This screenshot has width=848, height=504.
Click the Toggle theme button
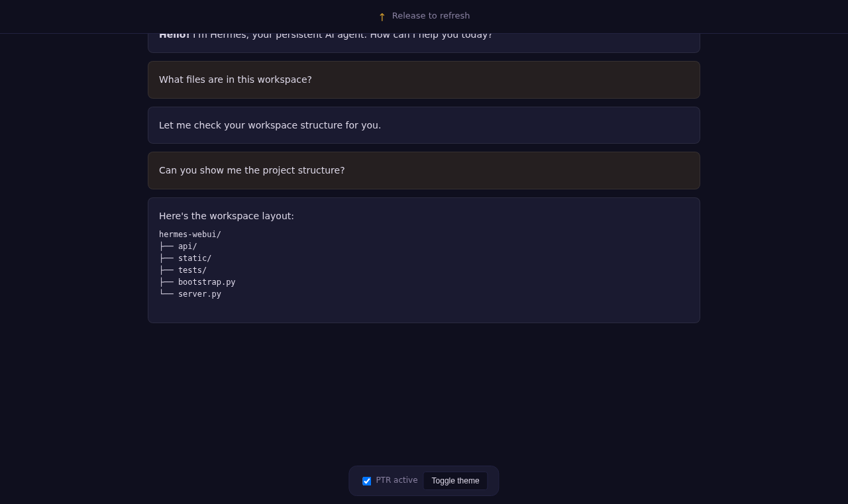[x=455, y=481]
